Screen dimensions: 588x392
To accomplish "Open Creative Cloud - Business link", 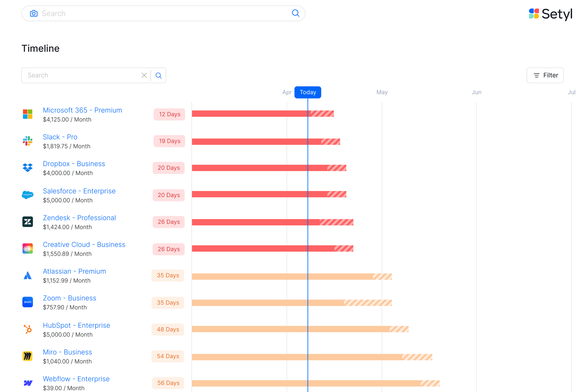I will click(84, 245).
